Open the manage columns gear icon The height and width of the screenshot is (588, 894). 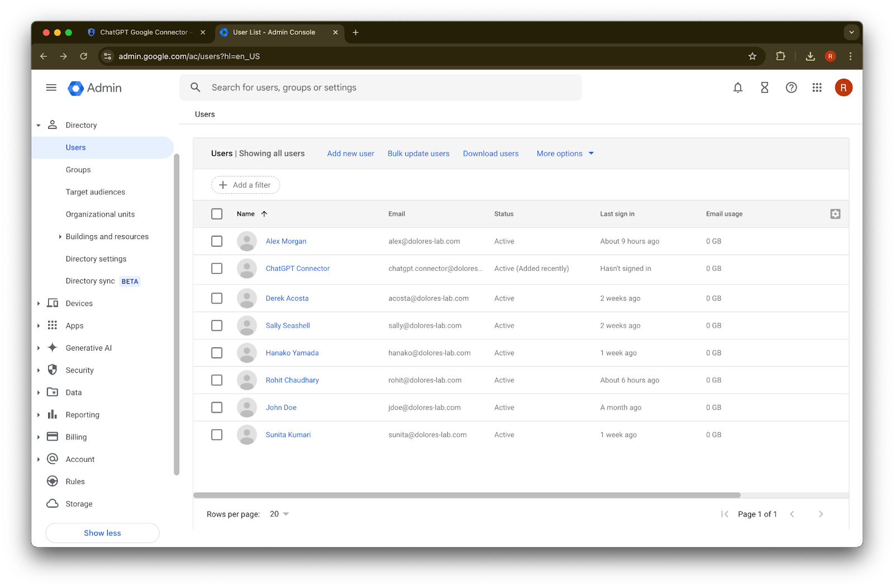(x=835, y=214)
